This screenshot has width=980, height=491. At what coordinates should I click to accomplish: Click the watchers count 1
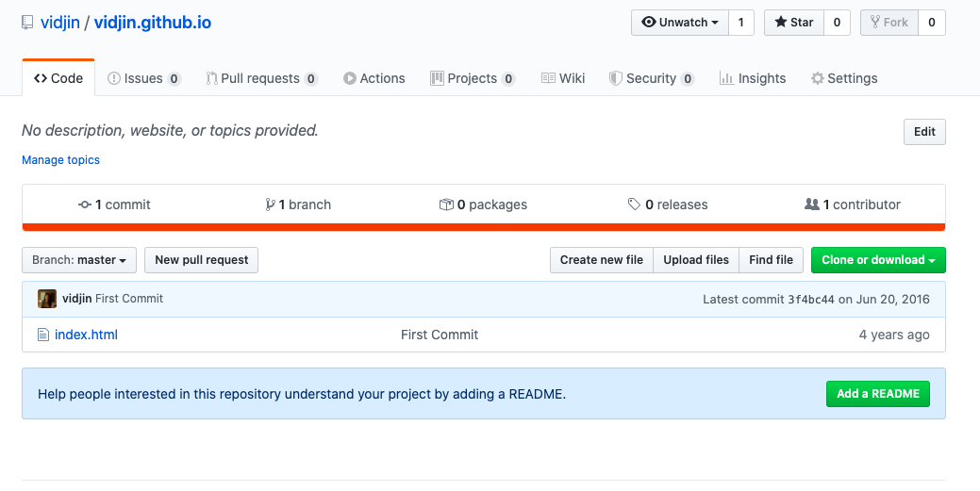tap(741, 23)
